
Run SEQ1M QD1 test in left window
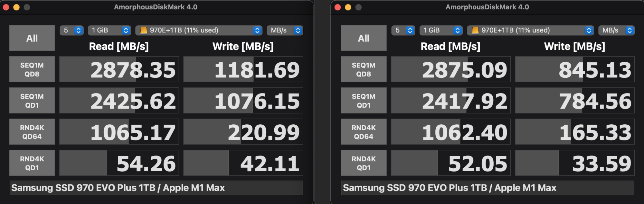pyautogui.click(x=32, y=101)
